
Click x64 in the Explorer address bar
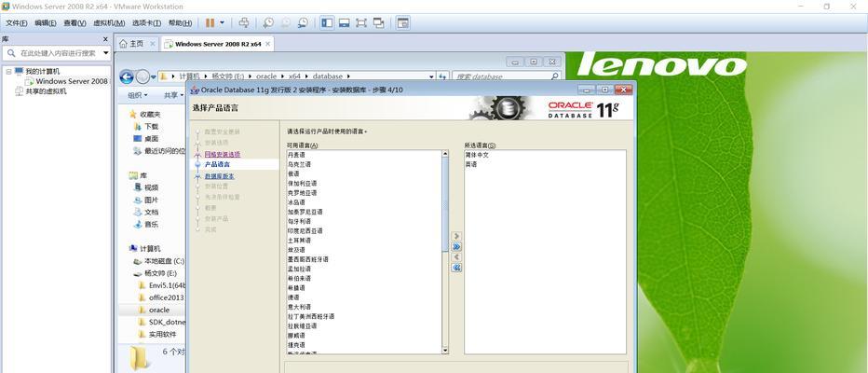tap(294, 76)
